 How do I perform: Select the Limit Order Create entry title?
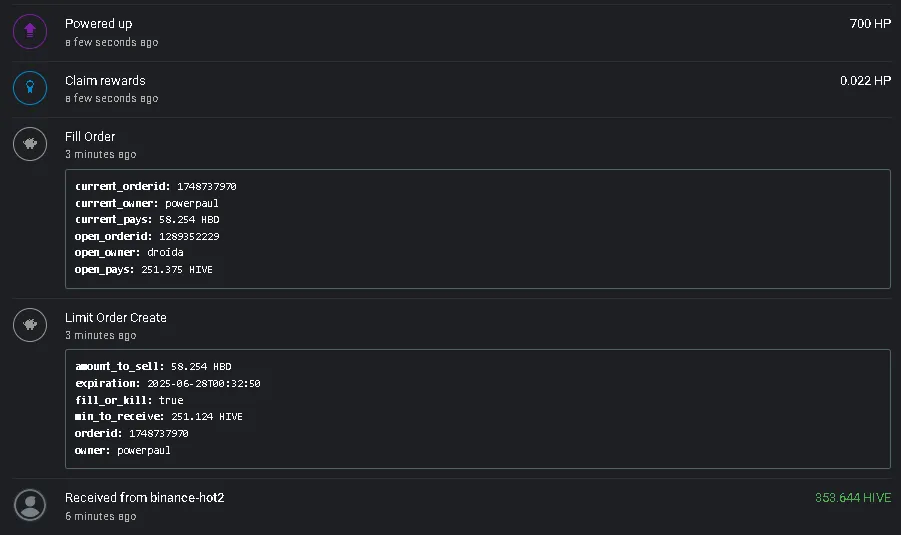coord(115,317)
